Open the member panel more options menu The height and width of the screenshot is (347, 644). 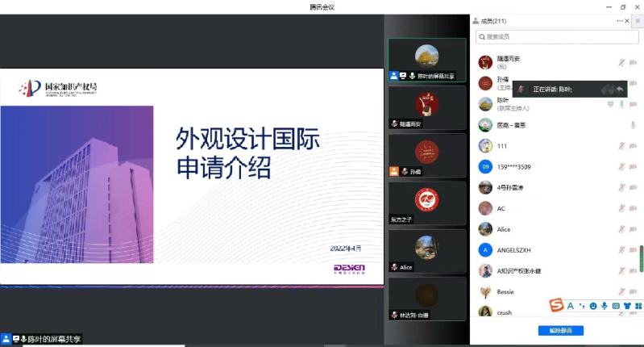coord(620,20)
